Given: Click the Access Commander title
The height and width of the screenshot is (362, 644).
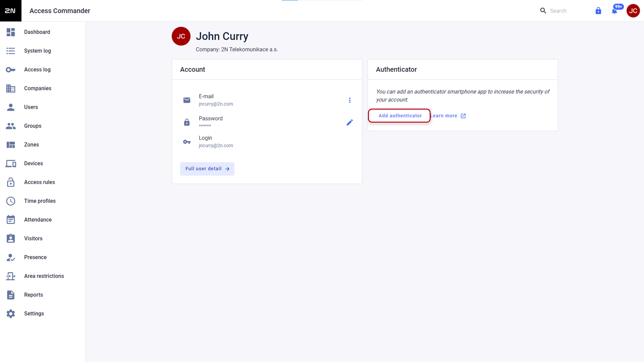Looking at the screenshot, I should [60, 11].
